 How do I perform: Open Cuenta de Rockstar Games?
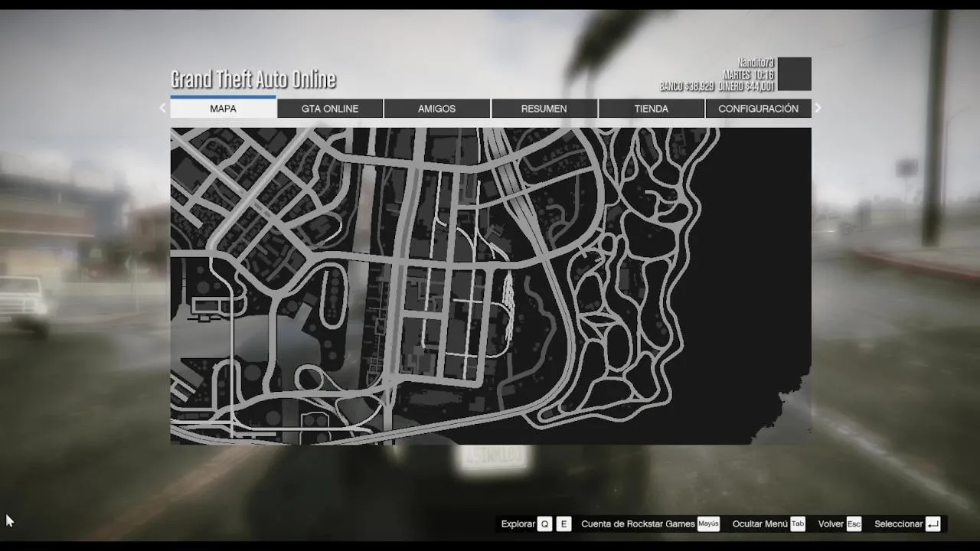[x=638, y=524]
